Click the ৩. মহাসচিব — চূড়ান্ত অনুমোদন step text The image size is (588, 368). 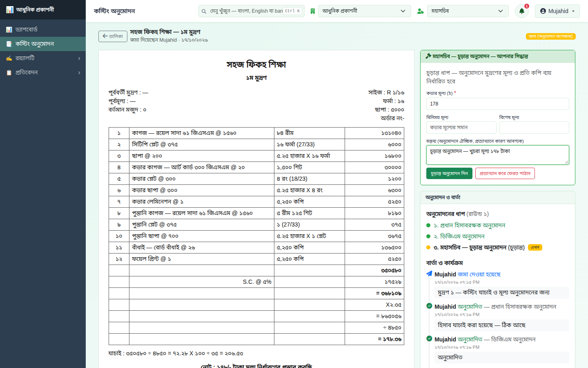point(470,247)
